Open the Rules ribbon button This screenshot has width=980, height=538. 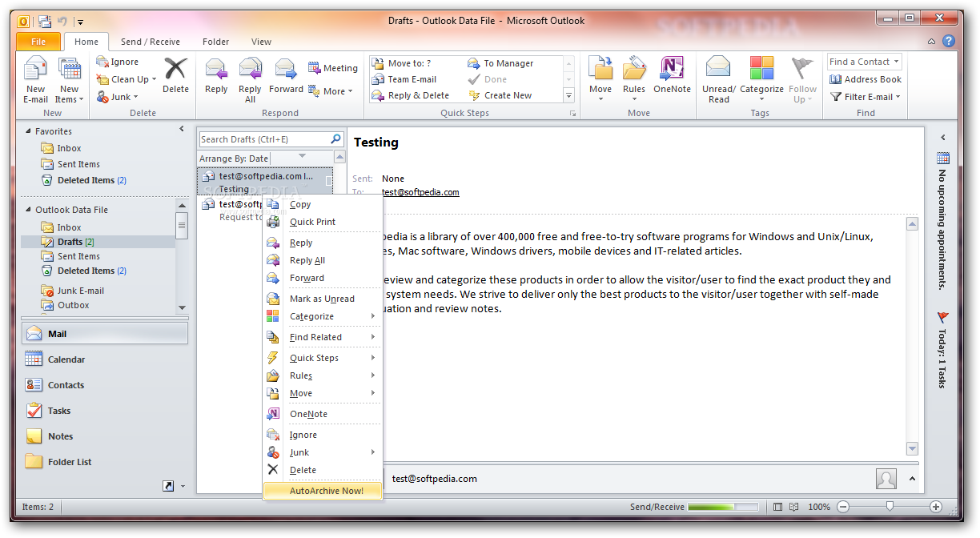point(634,77)
